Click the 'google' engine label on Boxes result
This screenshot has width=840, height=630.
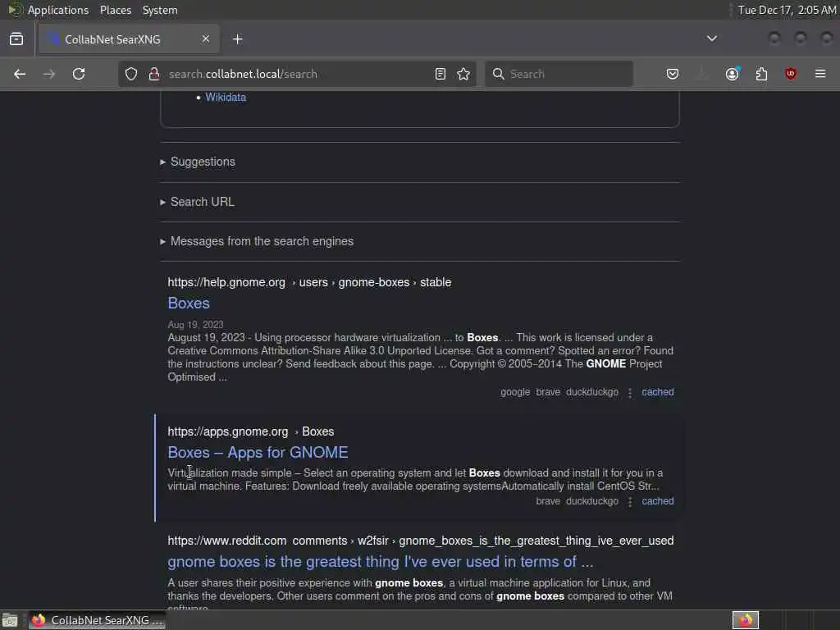click(515, 392)
